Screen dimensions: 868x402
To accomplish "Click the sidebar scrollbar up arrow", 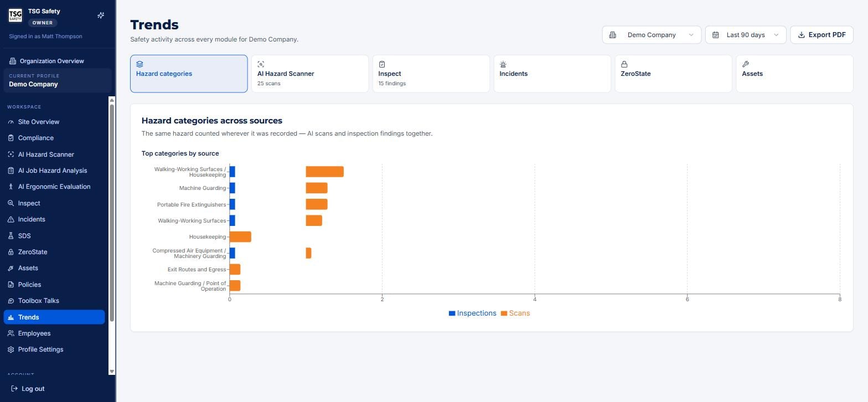I will click(x=112, y=100).
